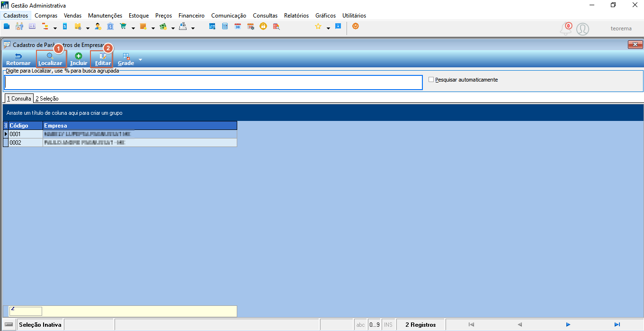Click the user profile avatar icon
The width and height of the screenshot is (644, 331).
point(582,29)
